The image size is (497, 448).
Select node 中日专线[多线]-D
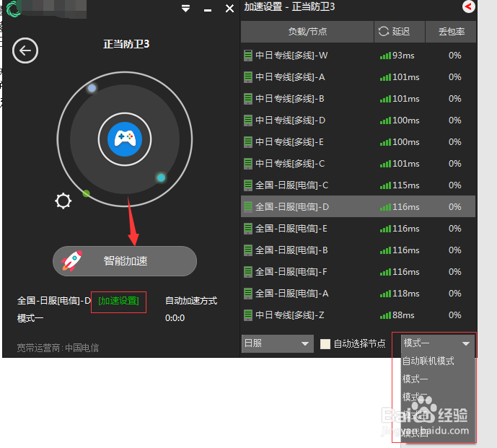point(359,120)
